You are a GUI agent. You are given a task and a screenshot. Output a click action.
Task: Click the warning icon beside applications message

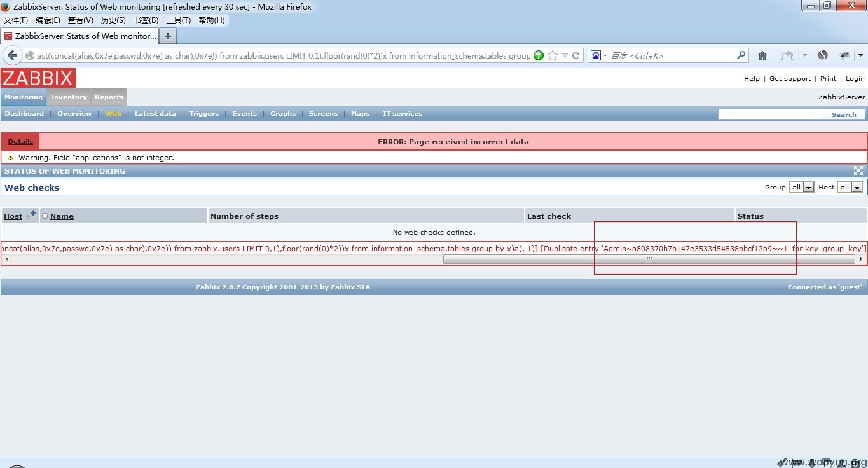[10, 158]
